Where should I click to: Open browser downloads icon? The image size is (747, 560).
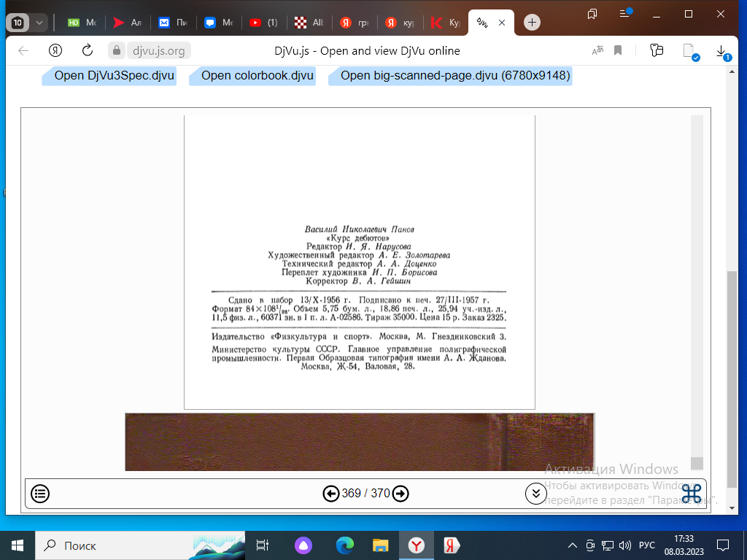[721, 50]
